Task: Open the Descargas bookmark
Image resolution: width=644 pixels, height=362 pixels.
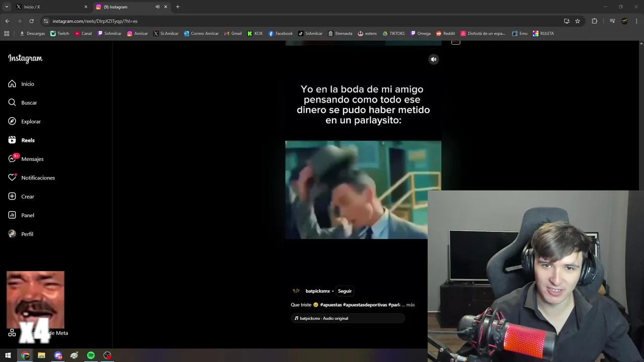Action: pyautogui.click(x=32, y=34)
